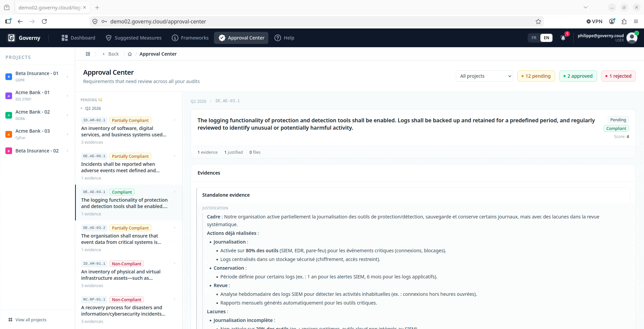Select the Approval Center nav item
This screenshot has height=329, width=644.
pos(241,38)
